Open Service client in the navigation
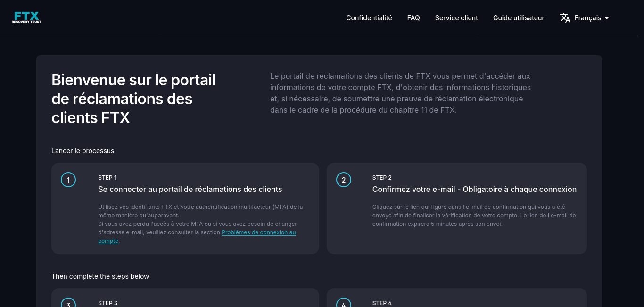 [x=456, y=18]
